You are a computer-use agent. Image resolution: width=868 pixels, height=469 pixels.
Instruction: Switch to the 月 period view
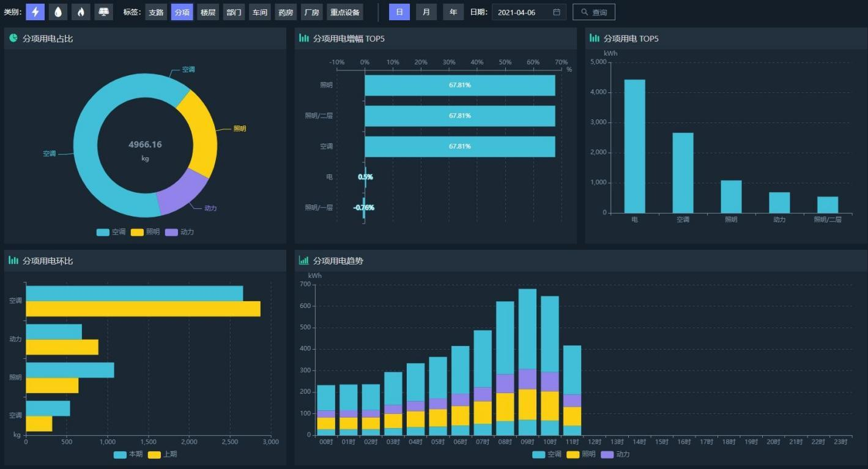(x=426, y=12)
